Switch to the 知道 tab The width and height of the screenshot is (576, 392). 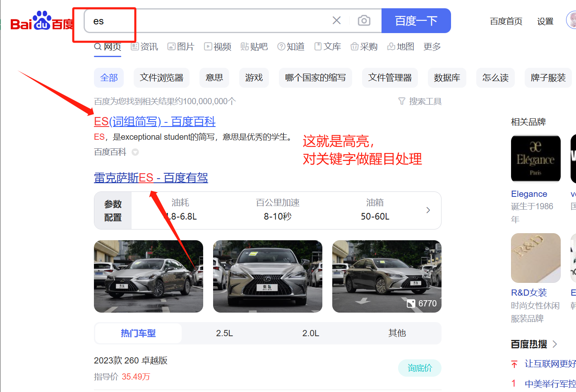point(291,47)
